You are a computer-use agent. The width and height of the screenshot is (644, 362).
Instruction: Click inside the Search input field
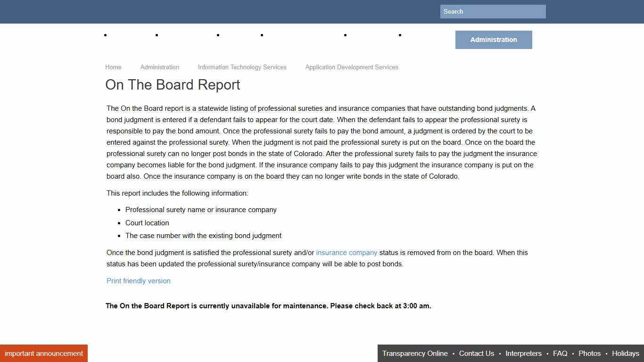coord(492,11)
